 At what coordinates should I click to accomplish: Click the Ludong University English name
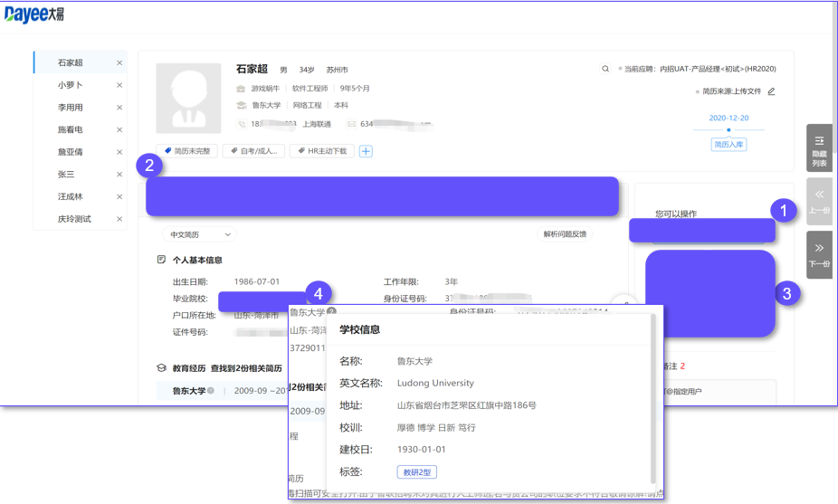click(x=435, y=384)
